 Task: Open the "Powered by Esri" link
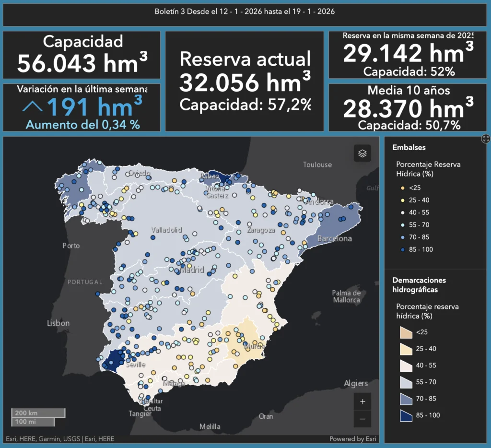353,438
